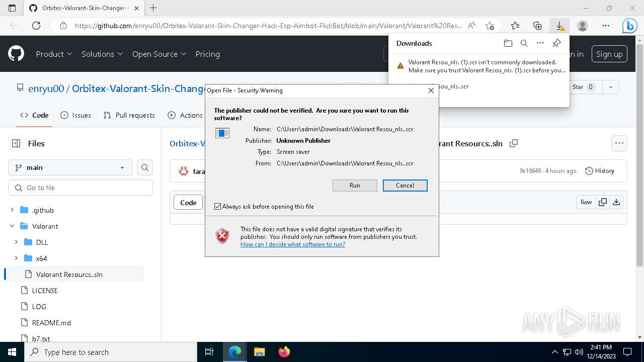
Task: Open the LICENSE file
Action: (x=45, y=291)
